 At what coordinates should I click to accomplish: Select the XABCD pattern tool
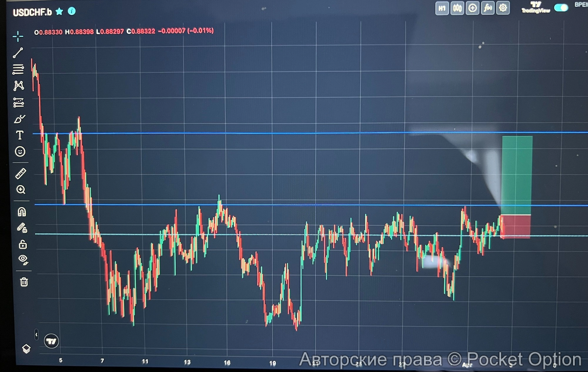click(19, 86)
